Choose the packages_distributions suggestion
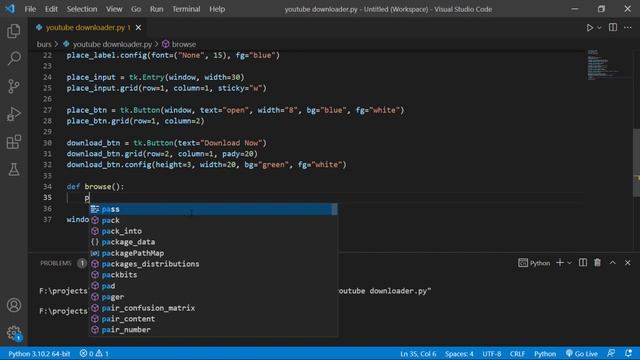Screen dimensions: 640x360 (x=213, y=264)
